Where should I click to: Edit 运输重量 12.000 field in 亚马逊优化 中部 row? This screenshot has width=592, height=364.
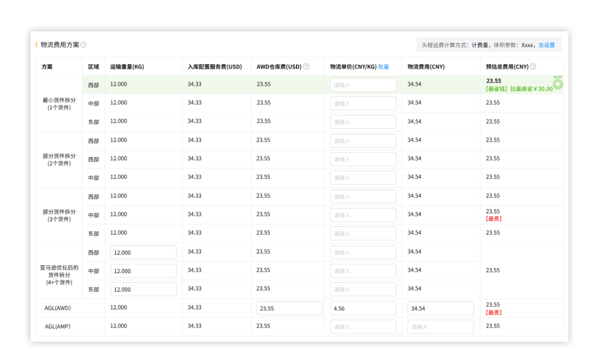(143, 271)
